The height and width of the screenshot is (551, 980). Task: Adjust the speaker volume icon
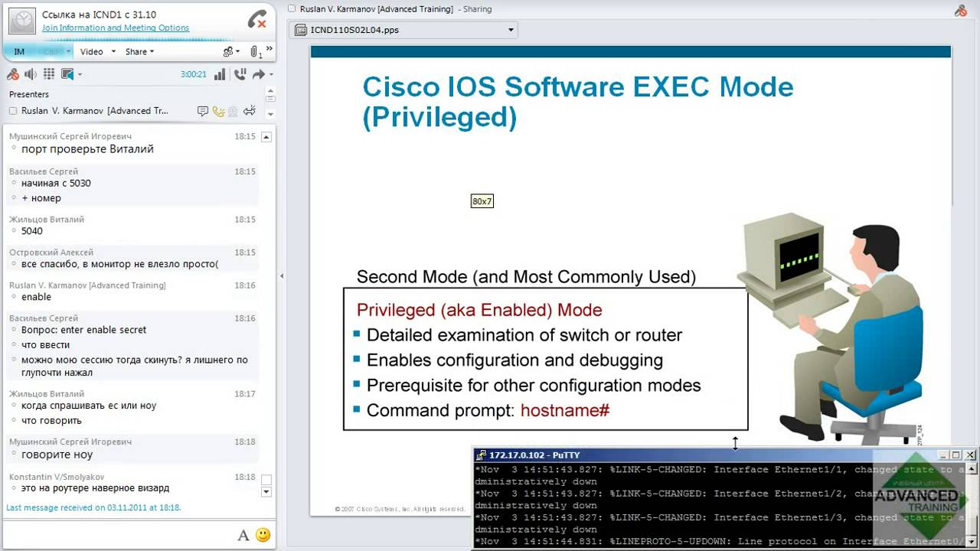(31, 74)
